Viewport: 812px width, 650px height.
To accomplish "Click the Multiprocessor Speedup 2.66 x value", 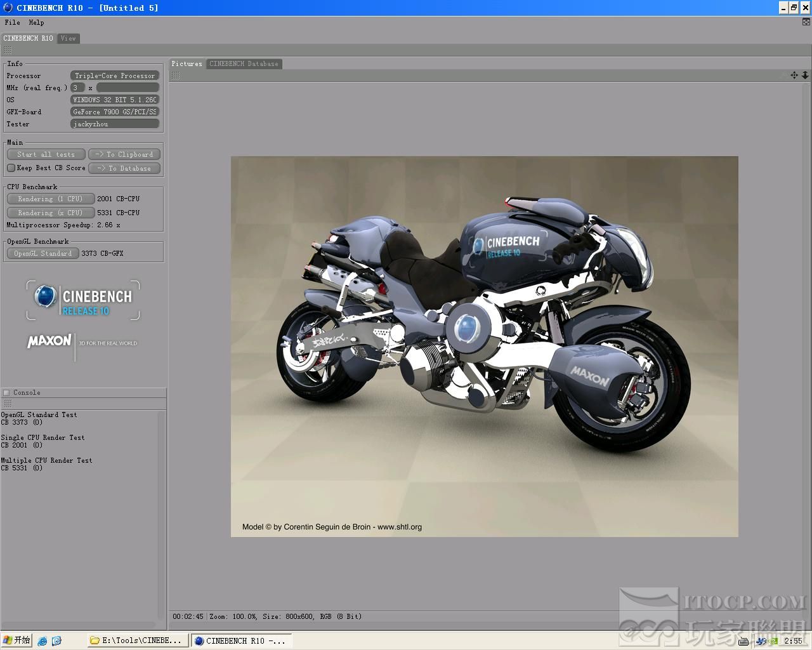I will click(x=108, y=225).
